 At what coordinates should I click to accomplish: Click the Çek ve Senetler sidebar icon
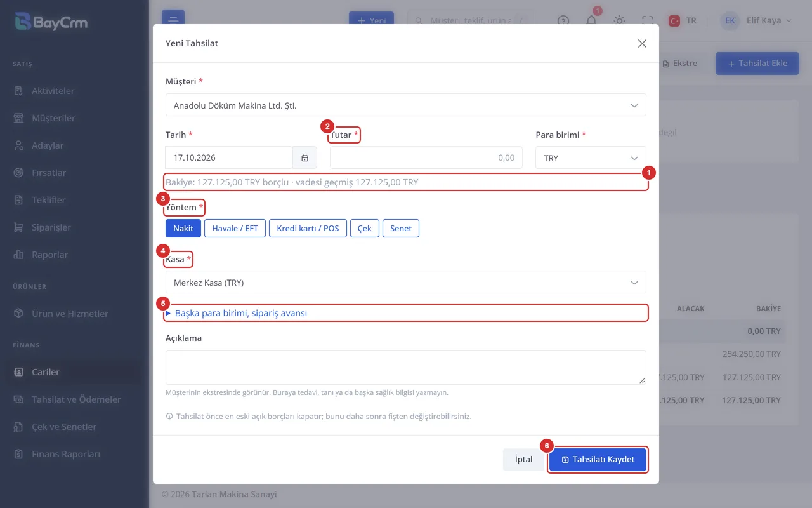[19, 427]
